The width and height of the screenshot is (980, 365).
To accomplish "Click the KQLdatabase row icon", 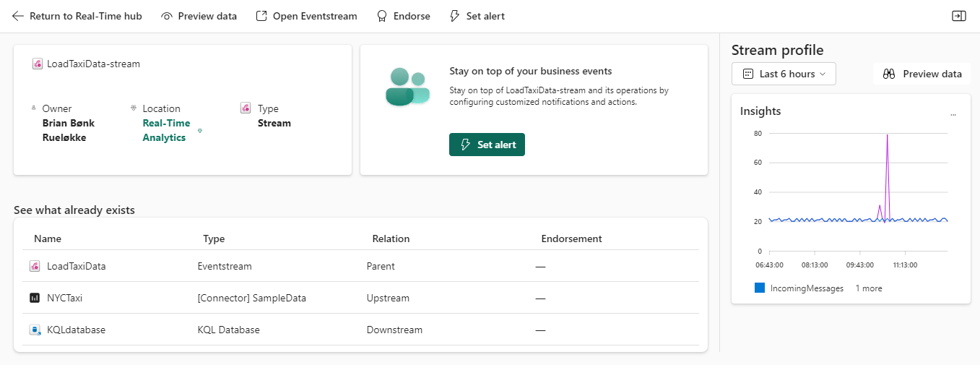I will (35, 330).
